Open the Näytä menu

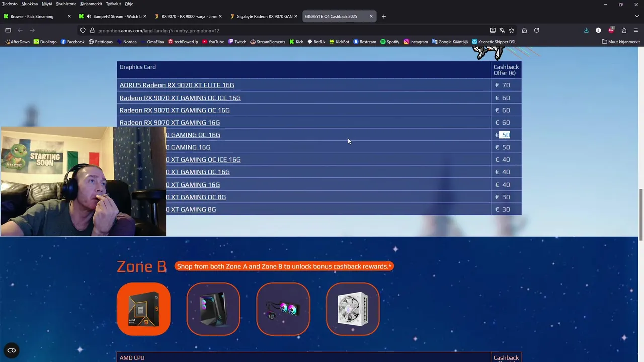[47, 4]
